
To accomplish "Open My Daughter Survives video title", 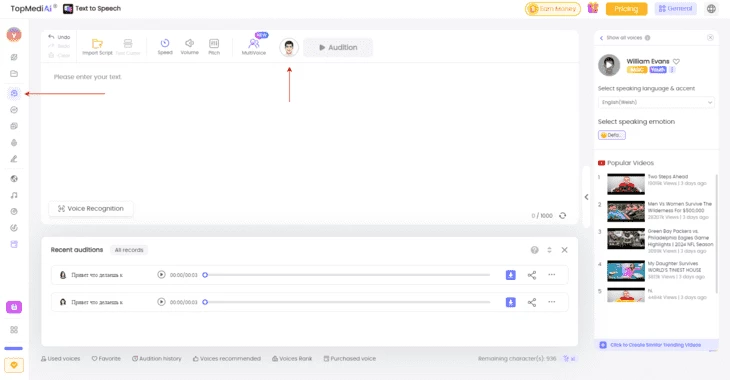I will pos(674,266).
